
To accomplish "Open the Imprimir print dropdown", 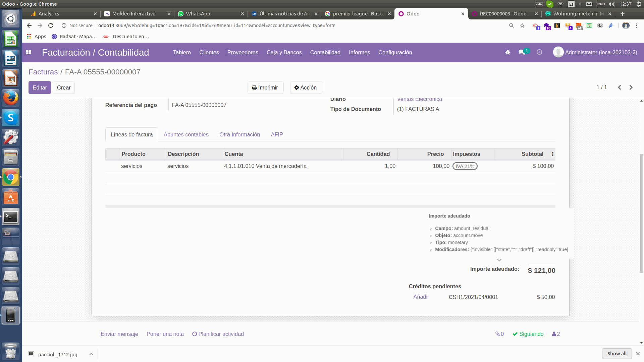I will click(265, 87).
